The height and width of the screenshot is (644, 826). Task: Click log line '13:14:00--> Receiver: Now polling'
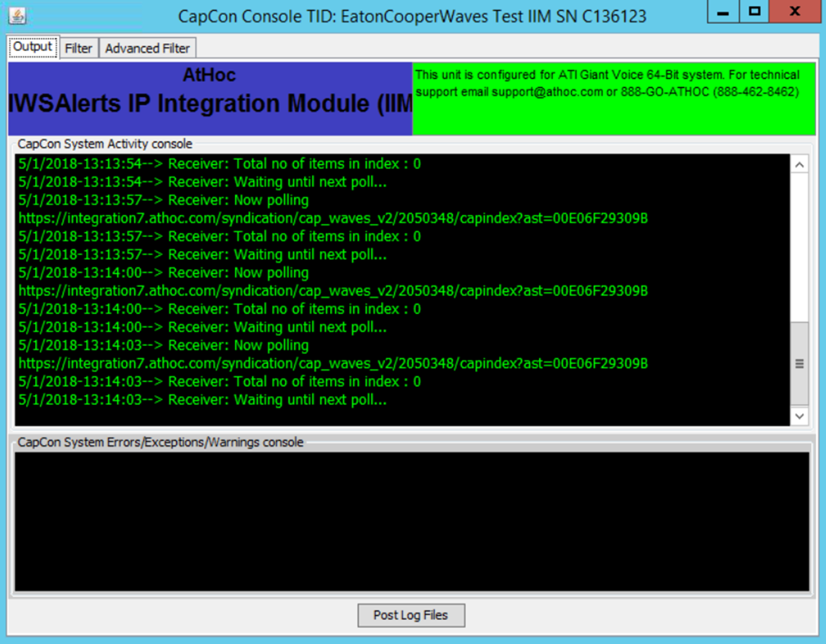tap(163, 272)
